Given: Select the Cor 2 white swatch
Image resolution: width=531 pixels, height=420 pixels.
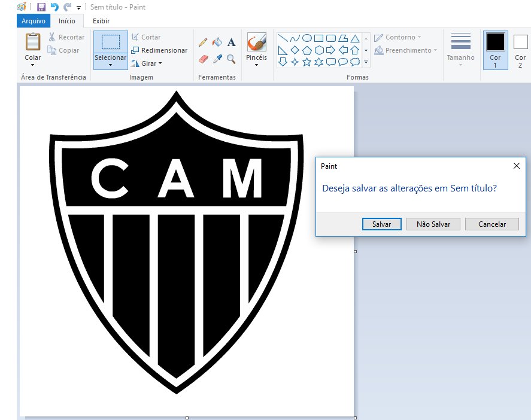Looking at the screenshot, I should [x=521, y=42].
